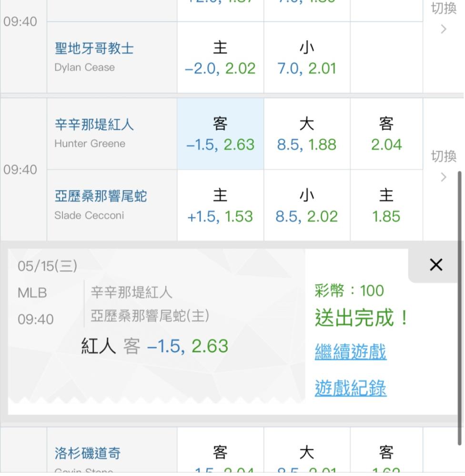Viewport: 465px width, 476px height.
Task: Open 洛杉磯道奇 team name
Action: pyautogui.click(x=88, y=453)
